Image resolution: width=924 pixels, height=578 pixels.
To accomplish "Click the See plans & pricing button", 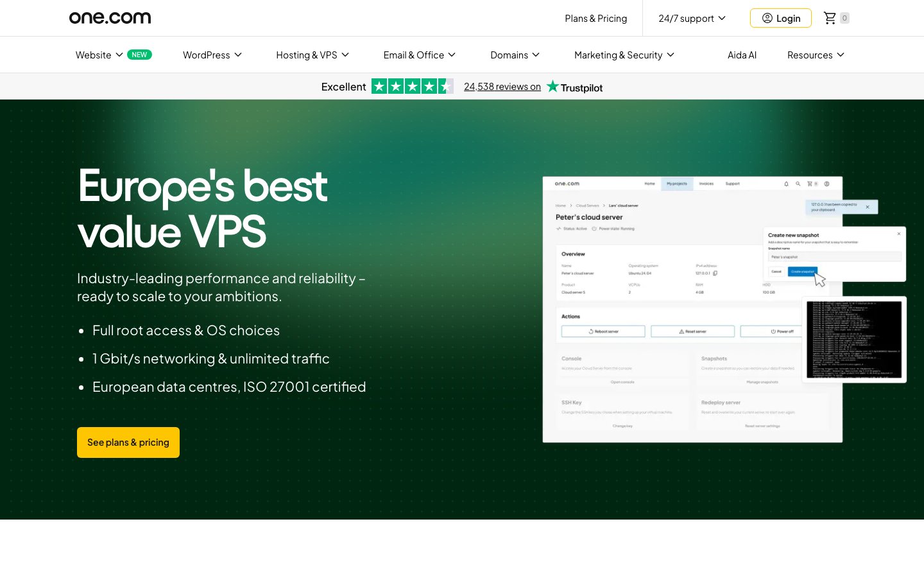I will 128,442.
